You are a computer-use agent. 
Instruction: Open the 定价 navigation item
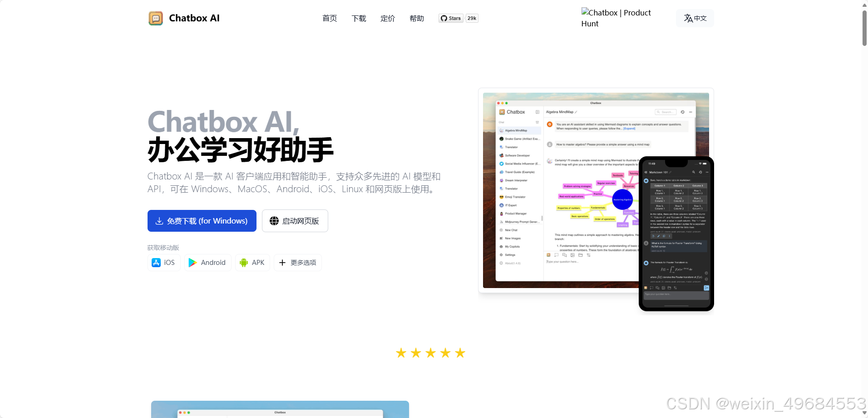coord(388,18)
